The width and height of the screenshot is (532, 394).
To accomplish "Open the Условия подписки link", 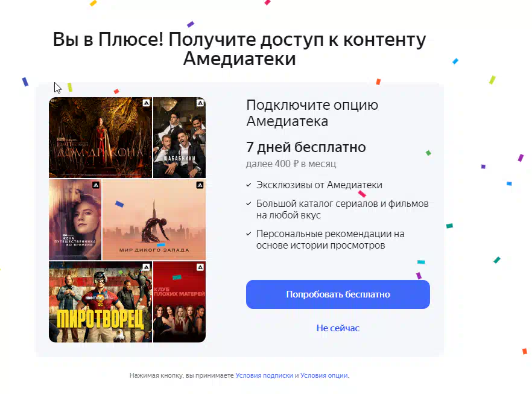I will pyautogui.click(x=264, y=375).
